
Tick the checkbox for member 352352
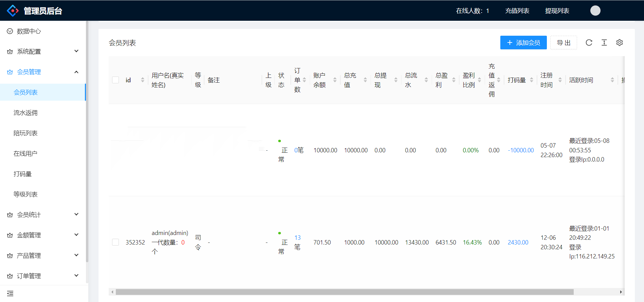115,242
